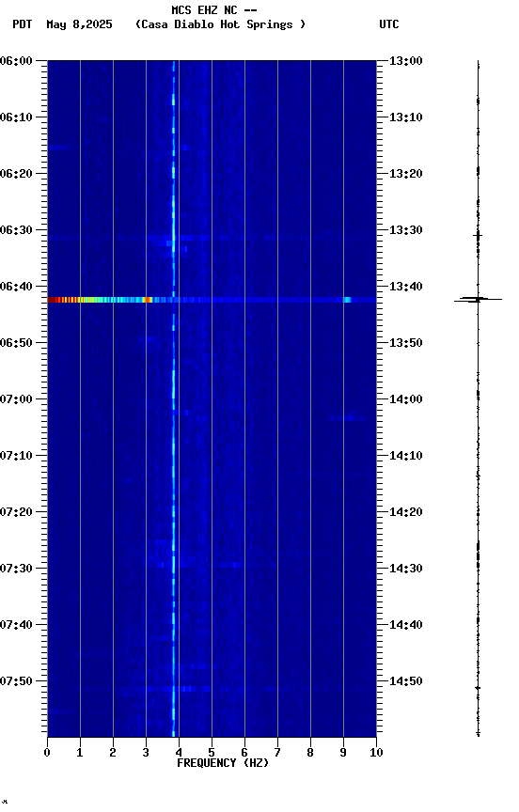Click the 06:10 PDT time label
519x812 pixels.
(x=16, y=117)
